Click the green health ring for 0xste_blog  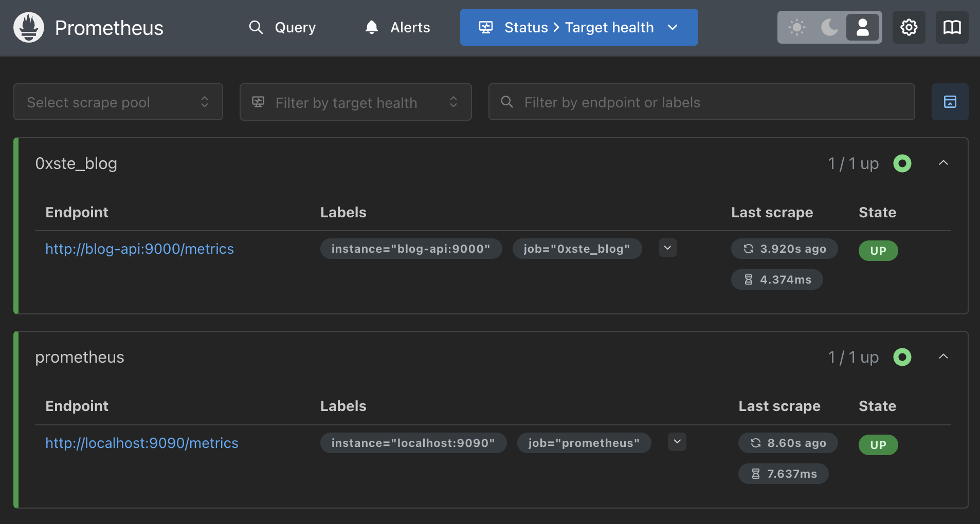click(x=902, y=163)
